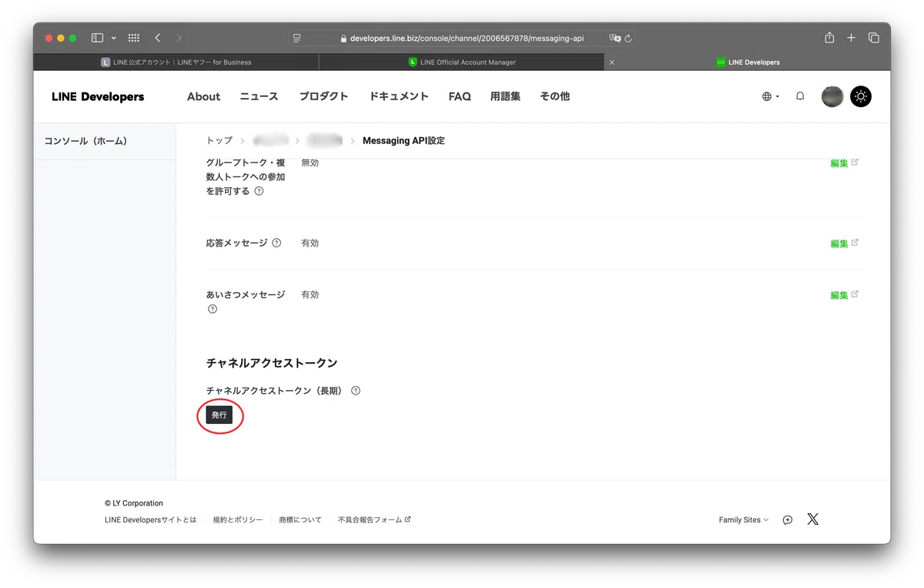Viewport: 924px width, 588px height.
Task: Open the ニュース menu item
Action: (259, 96)
